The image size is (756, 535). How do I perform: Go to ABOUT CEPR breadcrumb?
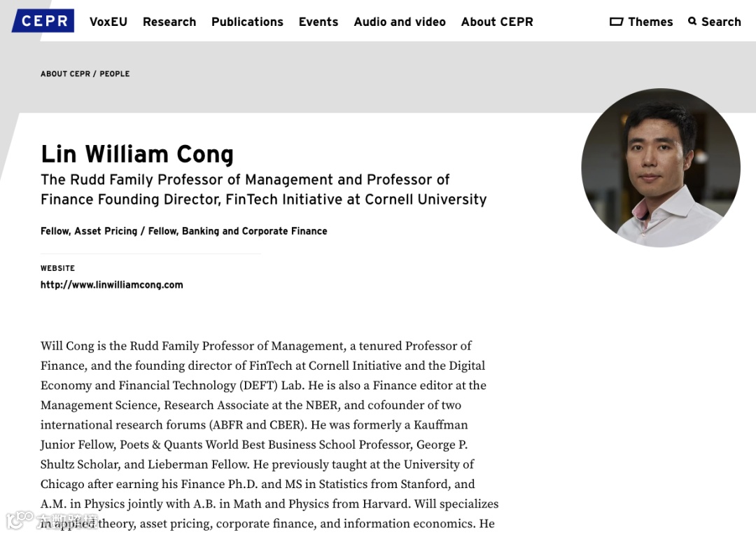[65, 74]
